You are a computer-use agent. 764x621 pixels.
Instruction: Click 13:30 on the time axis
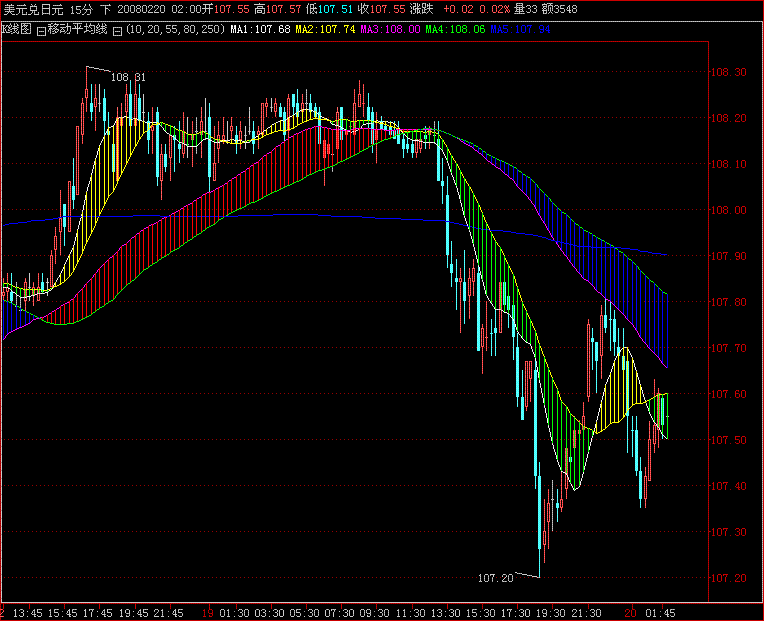click(445, 613)
